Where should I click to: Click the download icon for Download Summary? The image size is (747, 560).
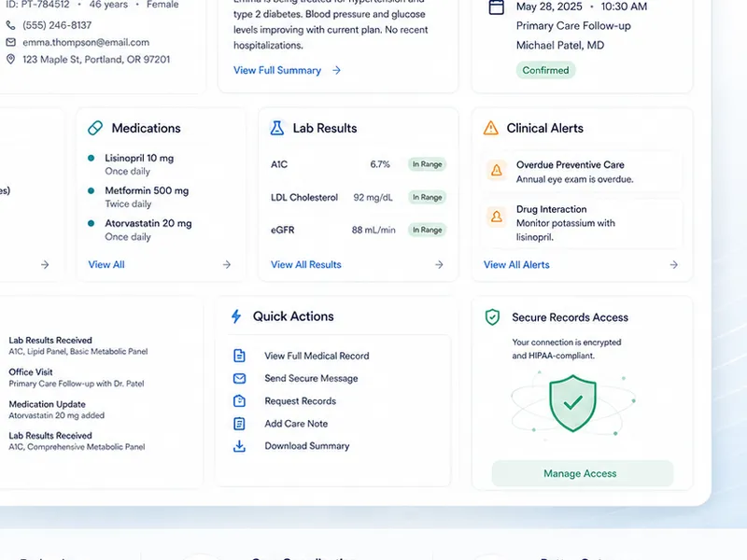coord(239,446)
